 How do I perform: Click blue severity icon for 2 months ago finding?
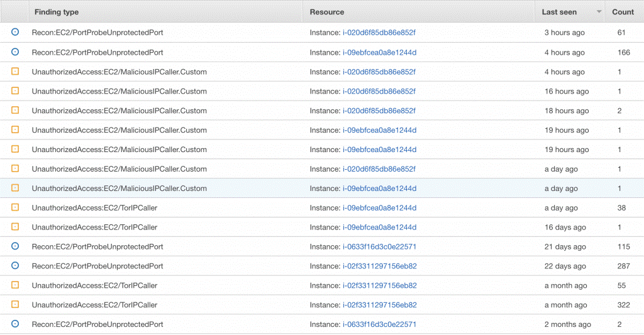(15, 324)
